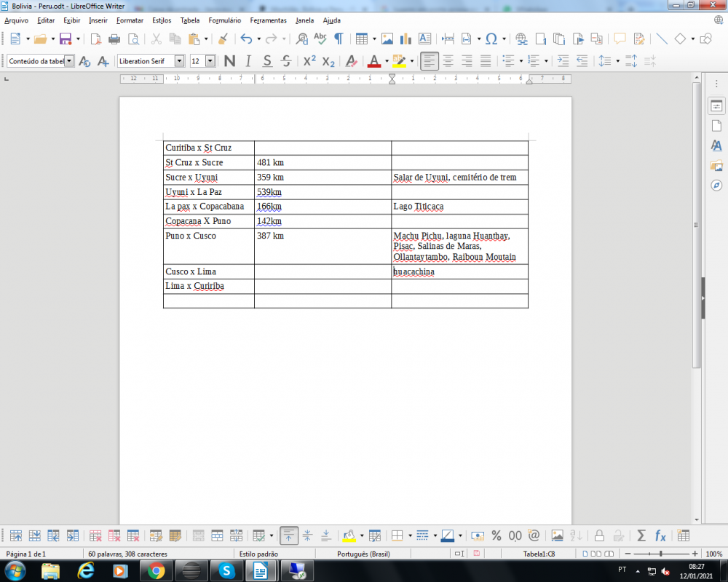Click the table cell containing 'Cusco x Lima'
Viewport: 728px width, 582px height.
click(208, 272)
